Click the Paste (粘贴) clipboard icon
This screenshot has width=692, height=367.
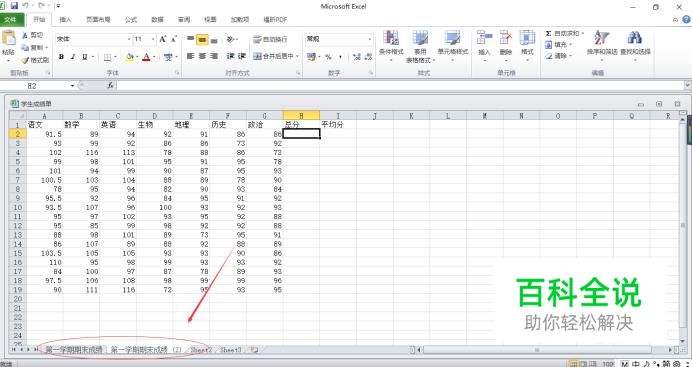[x=8, y=38]
